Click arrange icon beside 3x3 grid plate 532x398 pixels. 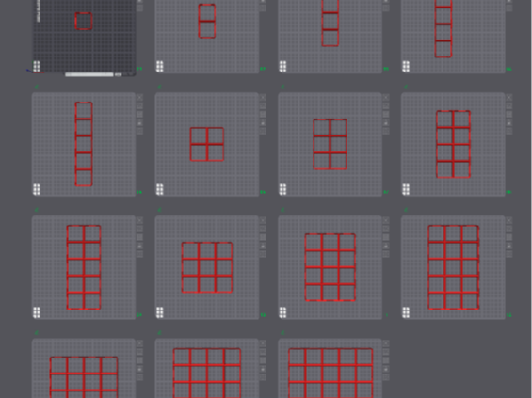click(263, 238)
